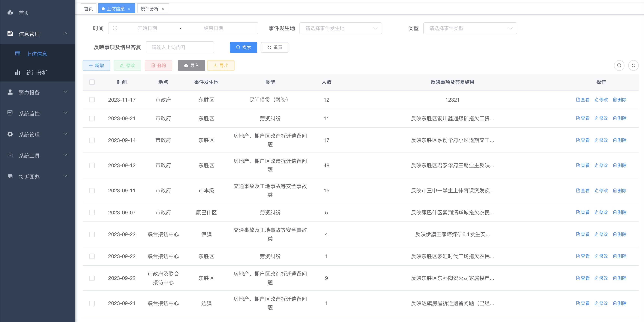
Task: Click the green 修改 toolbar button
Action: coord(127,65)
